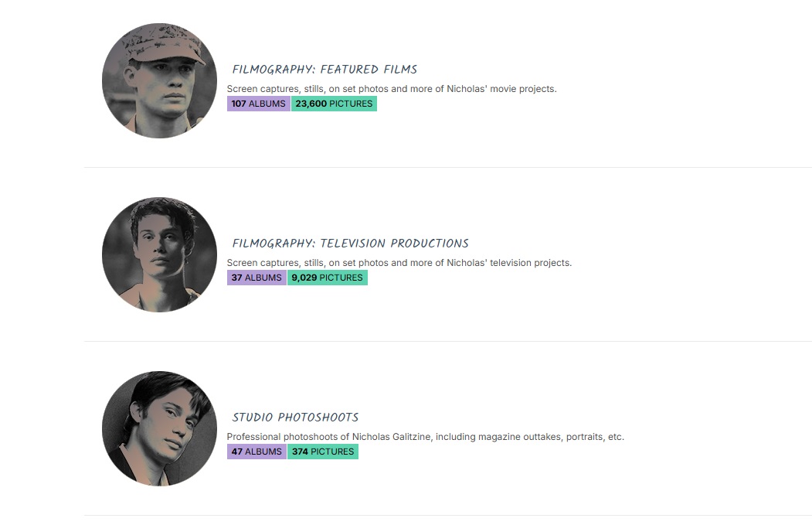Go to Filmography: Television Productions title

pyautogui.click(x=350, y=244)
